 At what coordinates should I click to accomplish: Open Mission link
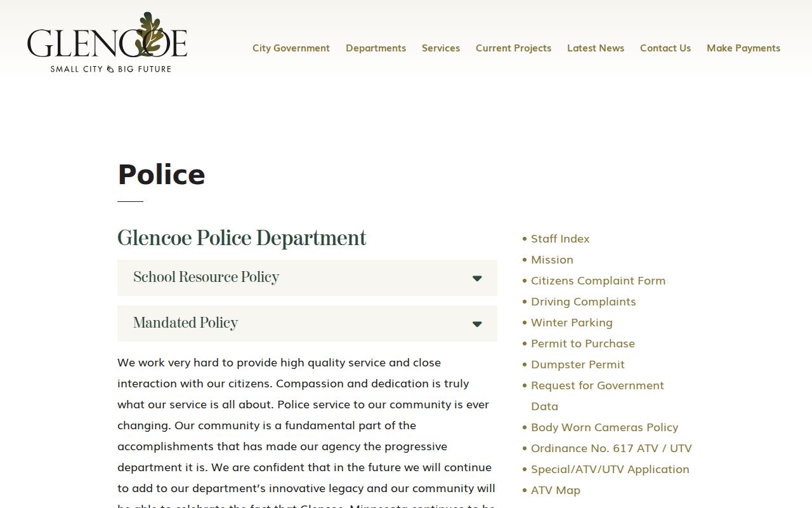coord(552,260)
